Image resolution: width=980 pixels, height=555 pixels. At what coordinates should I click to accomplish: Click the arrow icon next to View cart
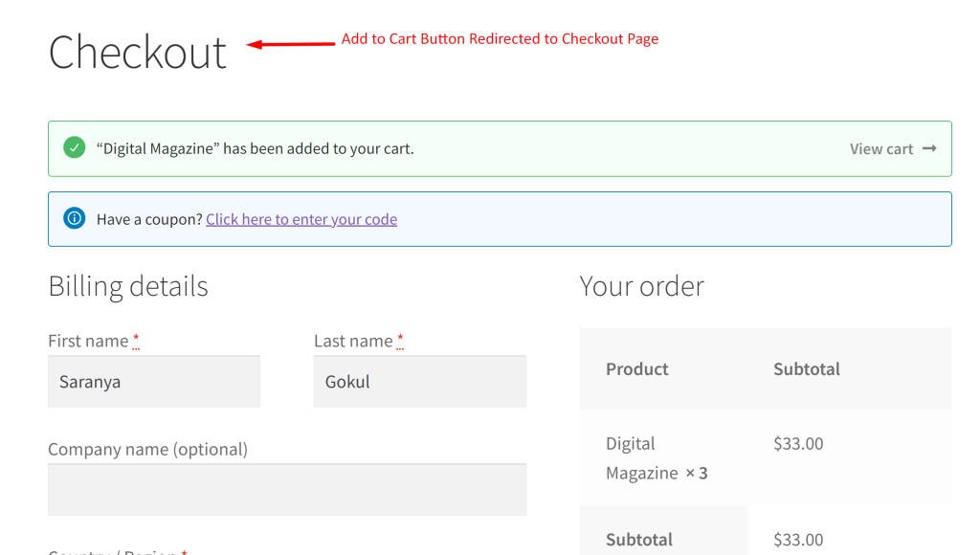927,148
